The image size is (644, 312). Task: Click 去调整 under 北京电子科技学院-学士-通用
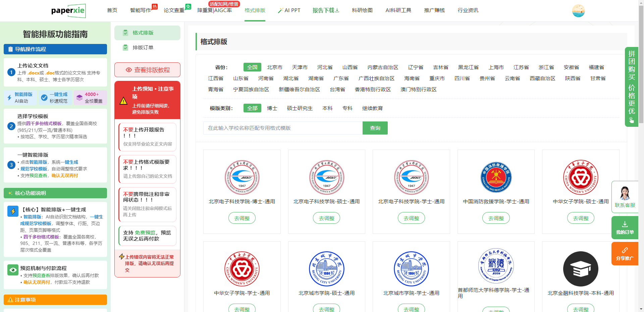(x=411, y=218)
